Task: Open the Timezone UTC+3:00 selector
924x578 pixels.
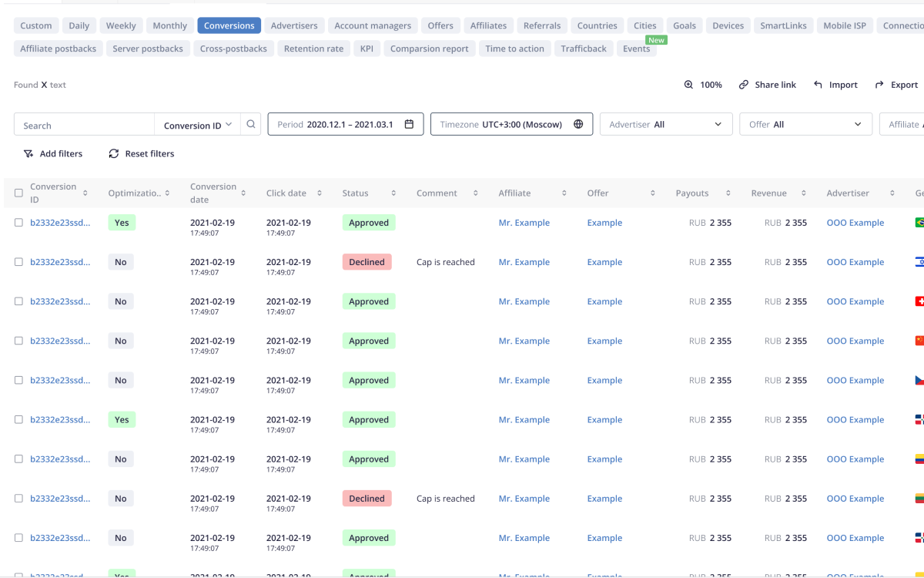Action: [512, 124]
